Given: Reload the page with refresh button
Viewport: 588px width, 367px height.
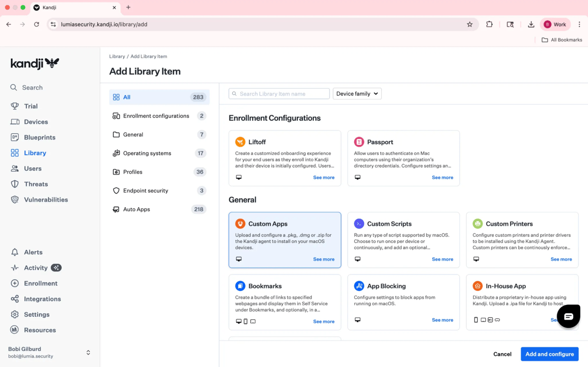Looking at the screenshot, I should point(36,24).
